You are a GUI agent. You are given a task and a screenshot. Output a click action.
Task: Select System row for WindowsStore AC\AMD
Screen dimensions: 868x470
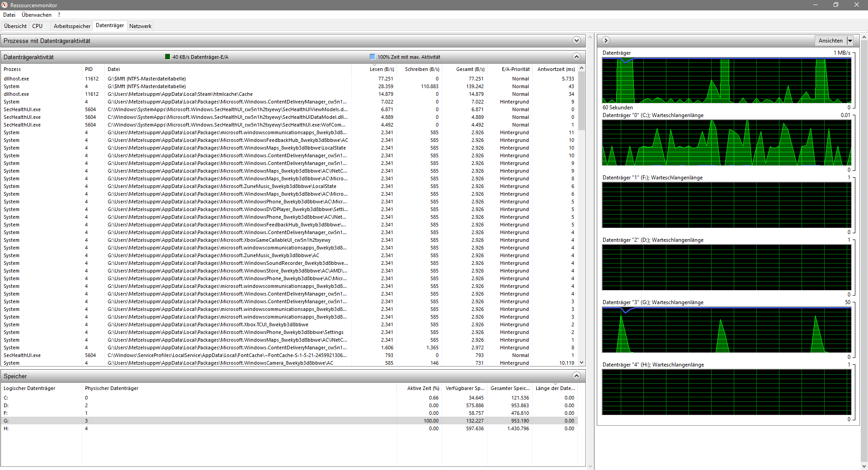289,271
